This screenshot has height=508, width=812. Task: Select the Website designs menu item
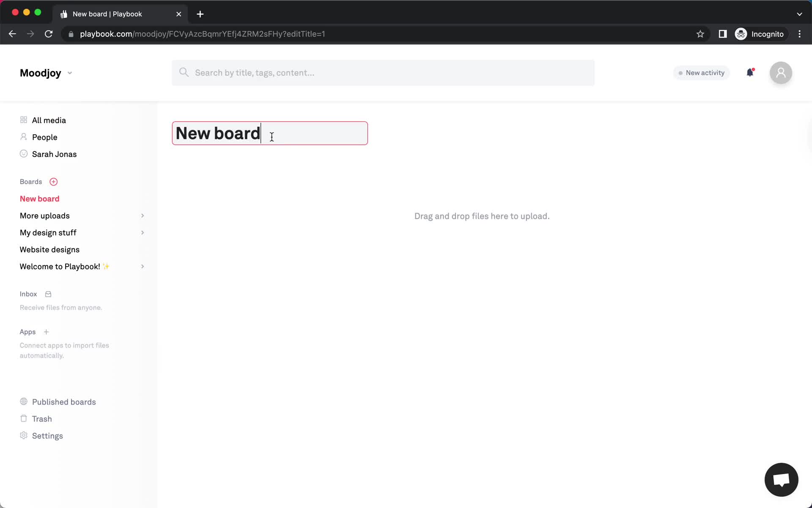pos(49,250)
